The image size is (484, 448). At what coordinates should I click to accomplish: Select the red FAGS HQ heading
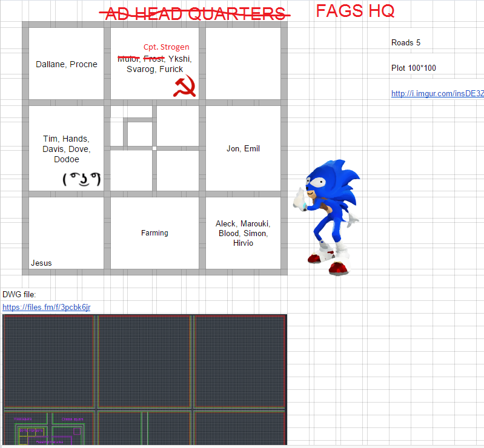pyautogui.click(x=356, y=11)
